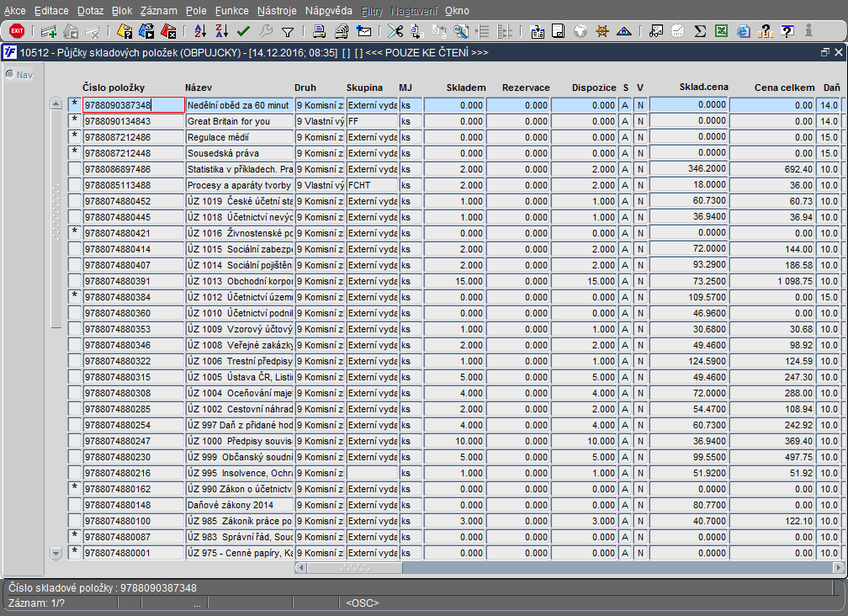Toggle marker for row 9788074880421
The image size is (848, 616).
pyautogui.click(x=75, y=233)
